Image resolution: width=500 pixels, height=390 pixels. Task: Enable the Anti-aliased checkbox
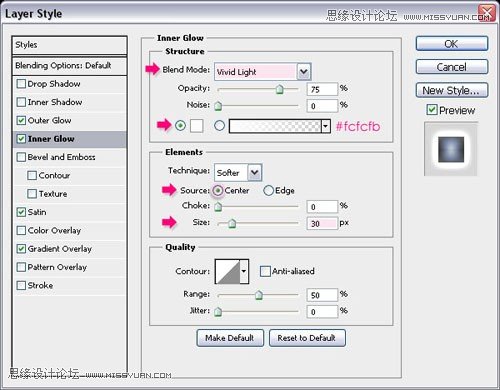click(265, 271)
